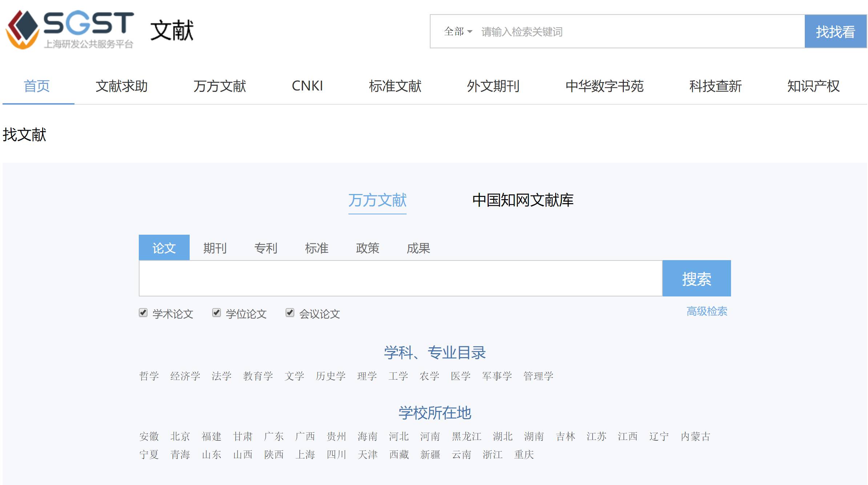This screenshot has height=485, width=868.
Task: Filter schools by 山东 province
Action: click(x=211, y=454)
